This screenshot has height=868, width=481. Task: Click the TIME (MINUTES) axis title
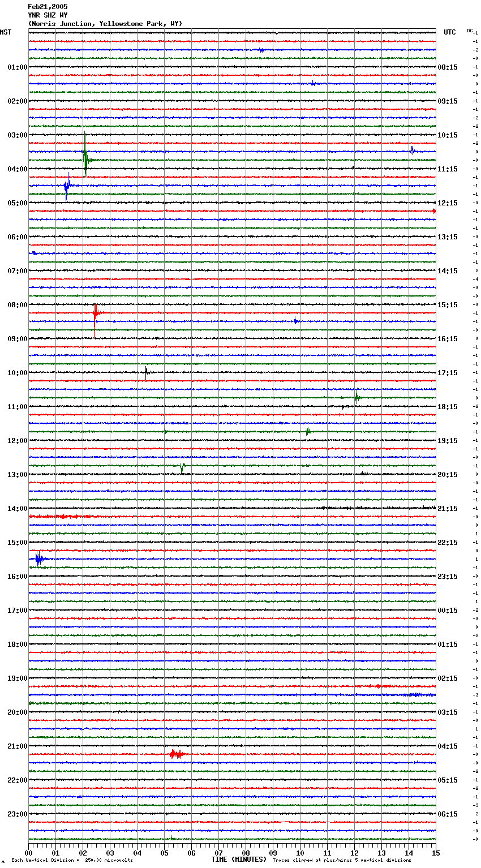coord(239,860)
